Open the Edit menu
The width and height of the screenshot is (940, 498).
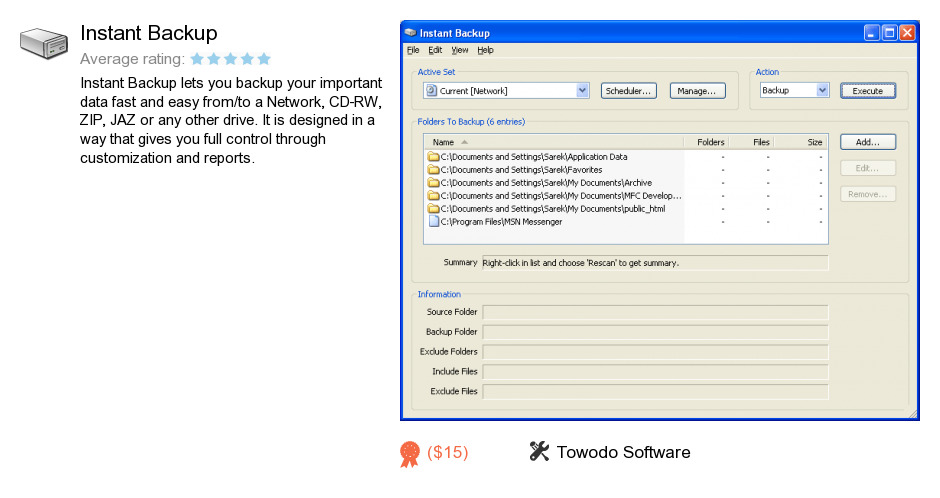[435, 50]
